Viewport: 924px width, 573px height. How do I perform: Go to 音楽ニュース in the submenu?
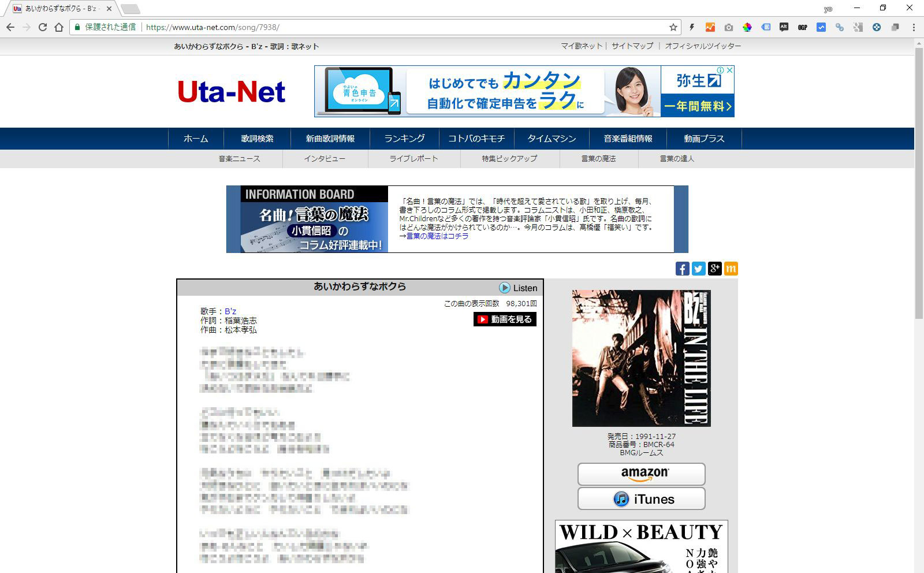239,158
